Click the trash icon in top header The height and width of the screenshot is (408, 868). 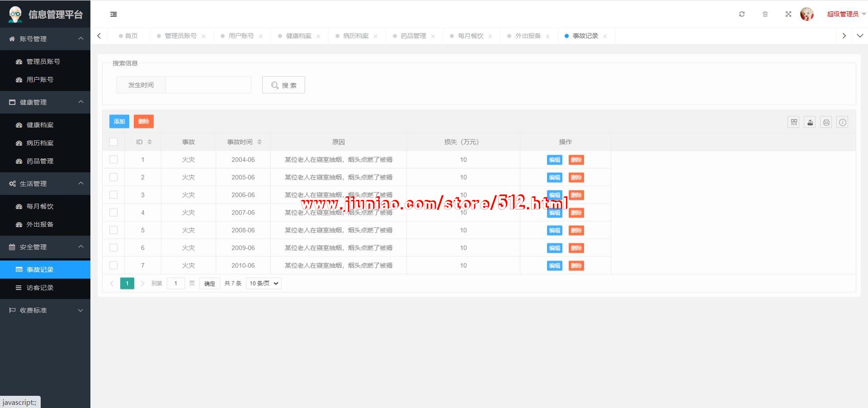(x=765, y=14)
